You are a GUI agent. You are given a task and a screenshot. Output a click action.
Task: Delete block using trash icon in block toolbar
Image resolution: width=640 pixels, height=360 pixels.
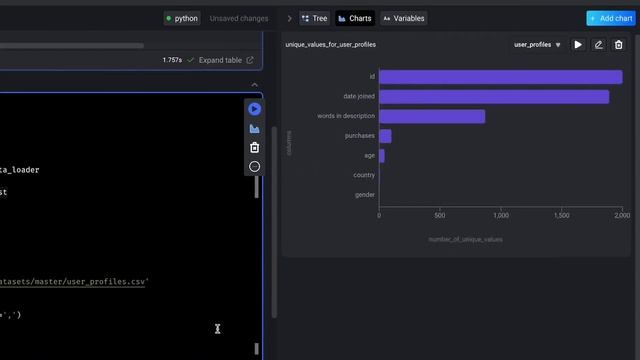pos(254,147)
